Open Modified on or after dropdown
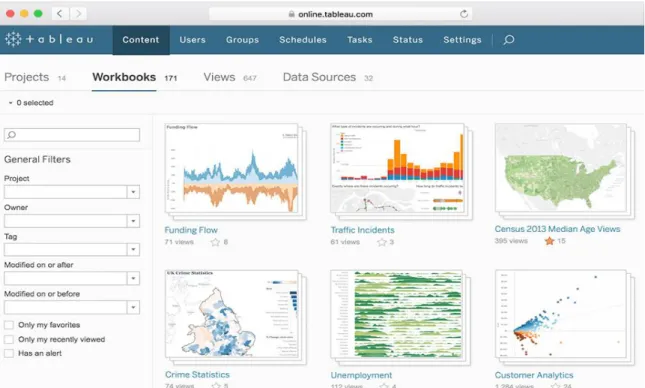The image size is (645, 388). point(133,279)
